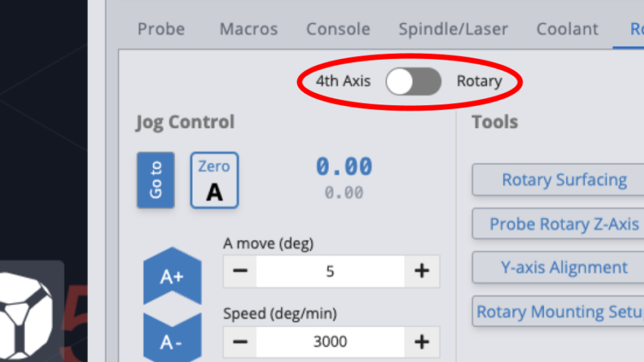The image size is (644, 362).
Task: Increase jog speed with plus button
Action: 422,342
